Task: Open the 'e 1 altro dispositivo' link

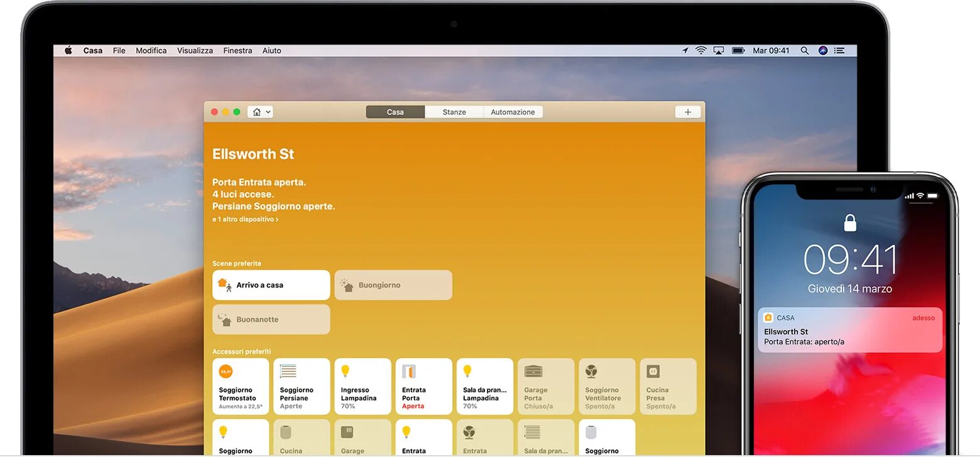Action: [245, 220]
